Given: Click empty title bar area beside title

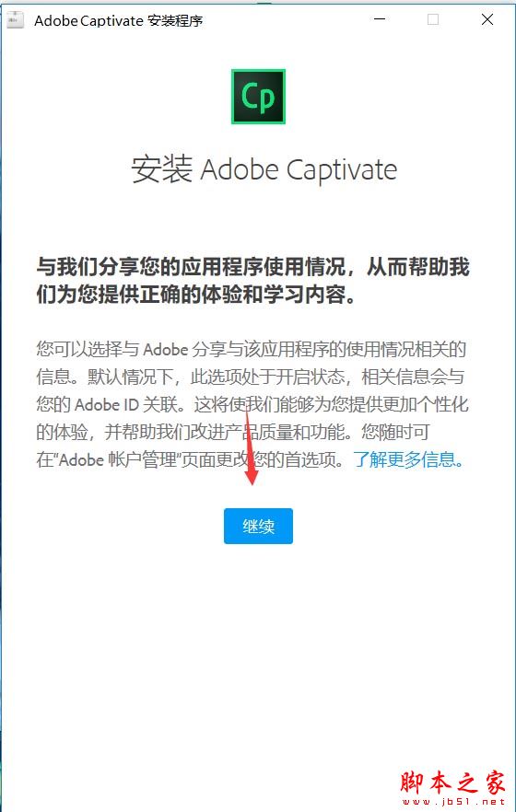Looking at the screenshot, I should [285, 19].
